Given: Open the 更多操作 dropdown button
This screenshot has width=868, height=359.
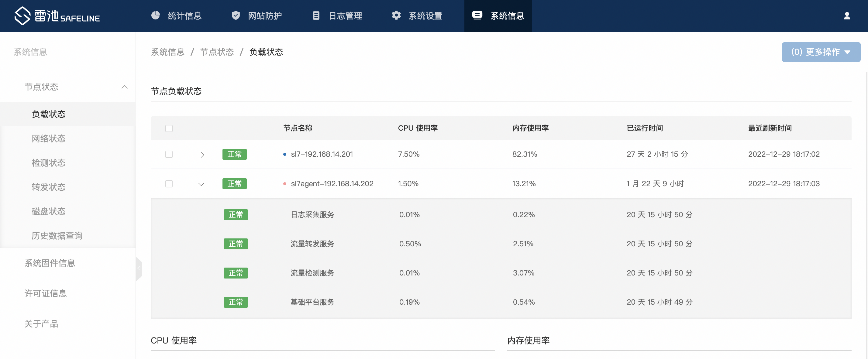Looking at the screenshot, I should point(821,52).
